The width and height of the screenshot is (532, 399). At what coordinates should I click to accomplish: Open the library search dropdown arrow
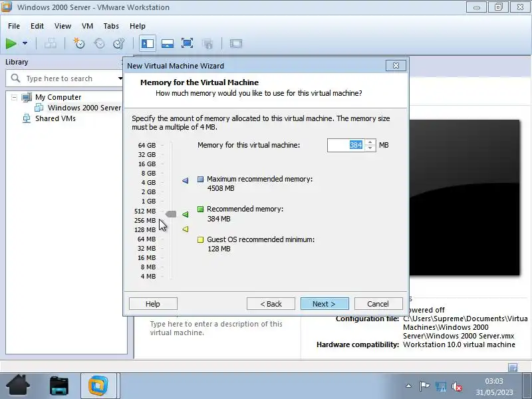[x=120, y=78]
